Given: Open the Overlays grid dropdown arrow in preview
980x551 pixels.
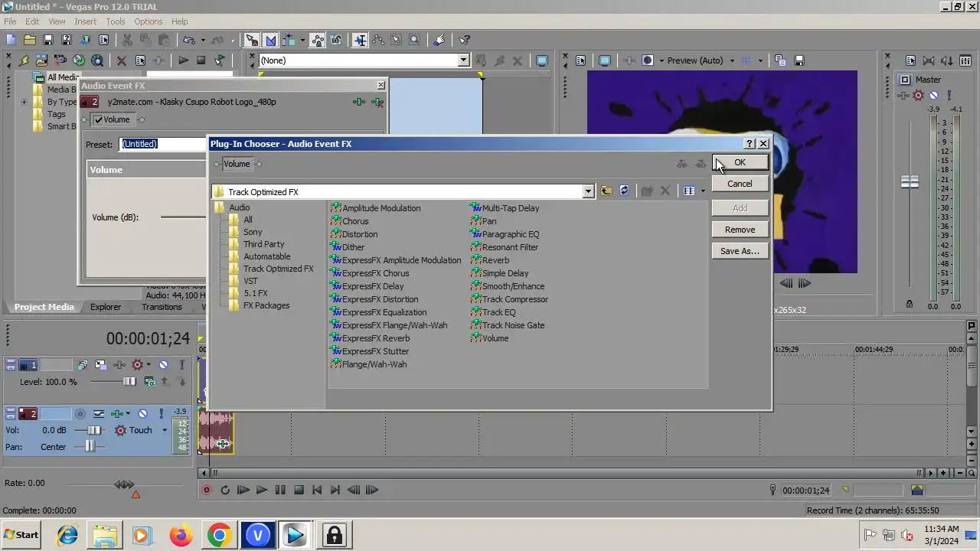Looking at the screenshot, I should coord(760,60).
